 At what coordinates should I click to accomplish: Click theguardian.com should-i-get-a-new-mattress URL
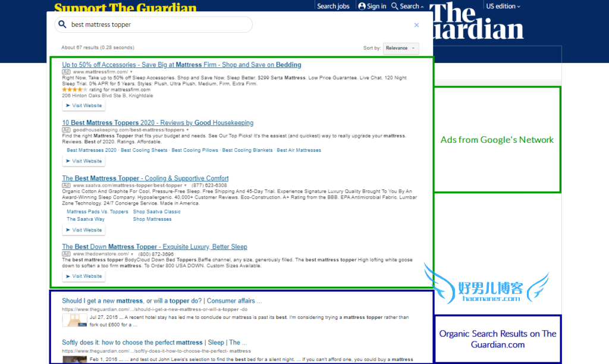[155, 310]
